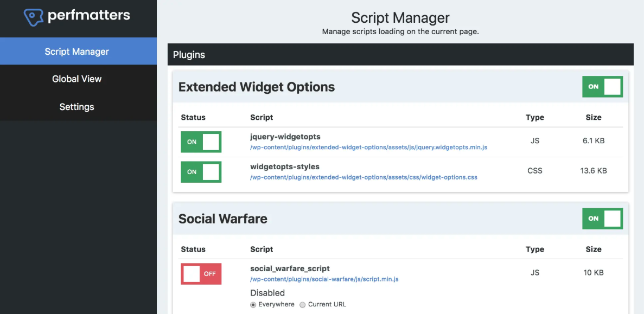The image size is (644, 314).
Task: Click the Plugins section header
Action: click(x=400, y=55)
